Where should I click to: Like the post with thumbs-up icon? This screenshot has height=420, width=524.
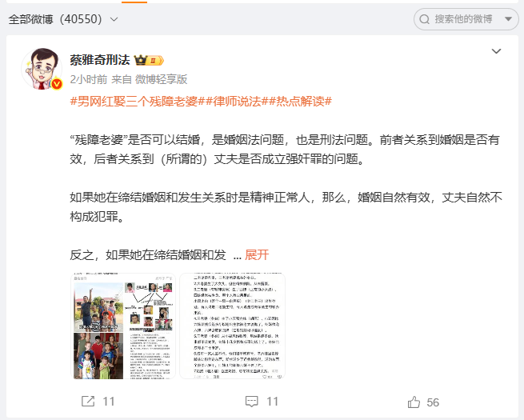(x=414, y=402)
